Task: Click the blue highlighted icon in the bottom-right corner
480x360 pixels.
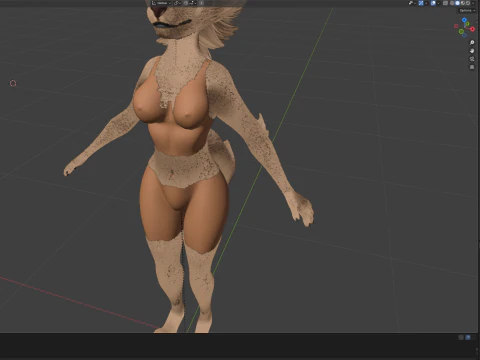Action: point(468,338)
